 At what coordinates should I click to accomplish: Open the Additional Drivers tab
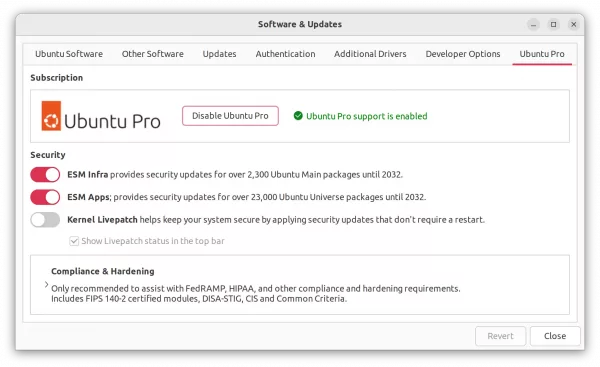tap(370, 54)
